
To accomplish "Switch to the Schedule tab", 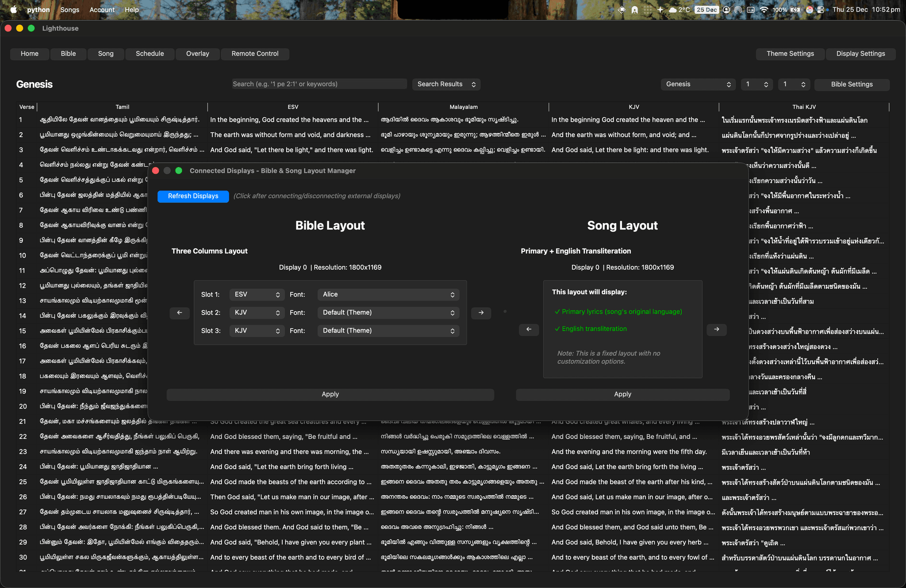I will (150, 53).
